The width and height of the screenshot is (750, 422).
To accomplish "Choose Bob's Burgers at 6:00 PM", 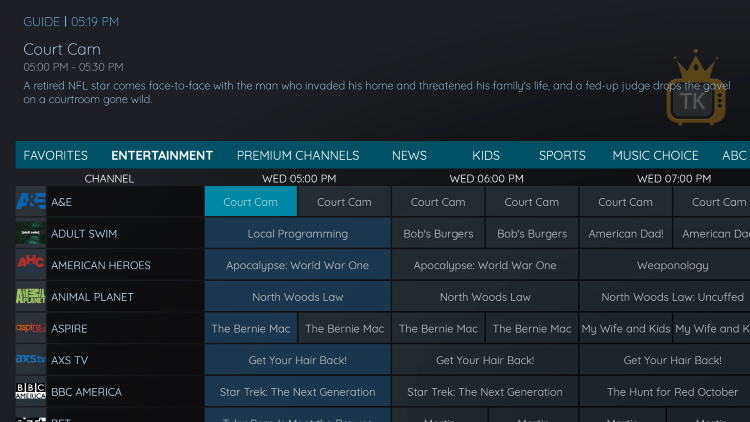I will pyautogui.click(x=438, y=234).
